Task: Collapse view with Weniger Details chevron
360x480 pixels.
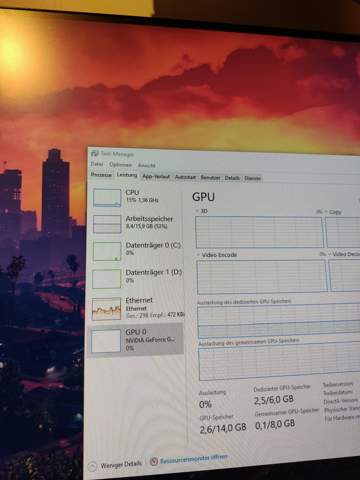Action: click(92, 466)
